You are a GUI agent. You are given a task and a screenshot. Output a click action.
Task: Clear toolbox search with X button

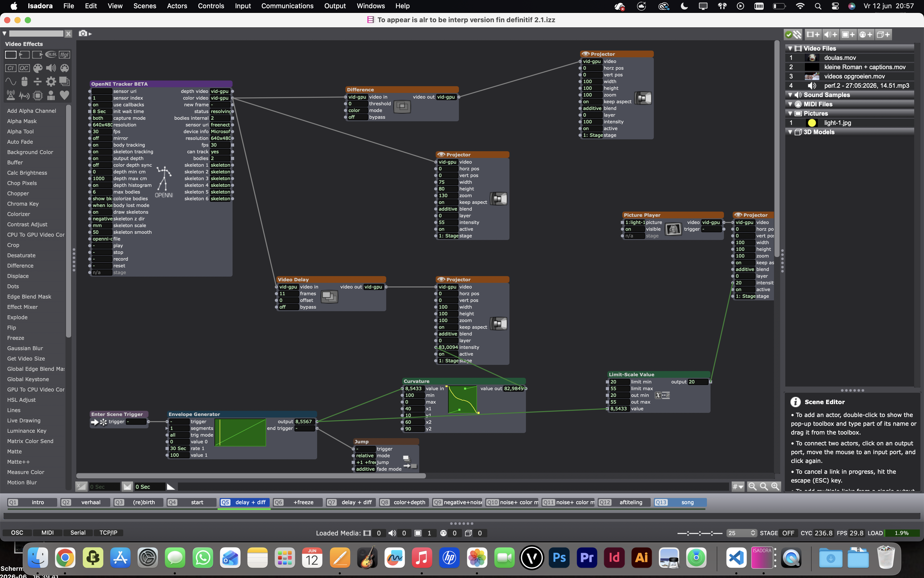(x=68, y=34)
